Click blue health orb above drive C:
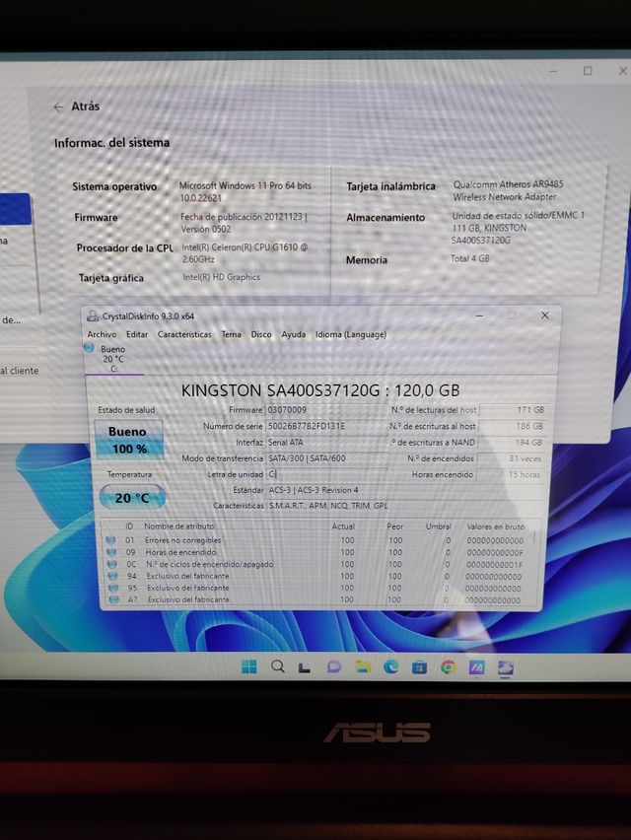 [x=89, y=348]
